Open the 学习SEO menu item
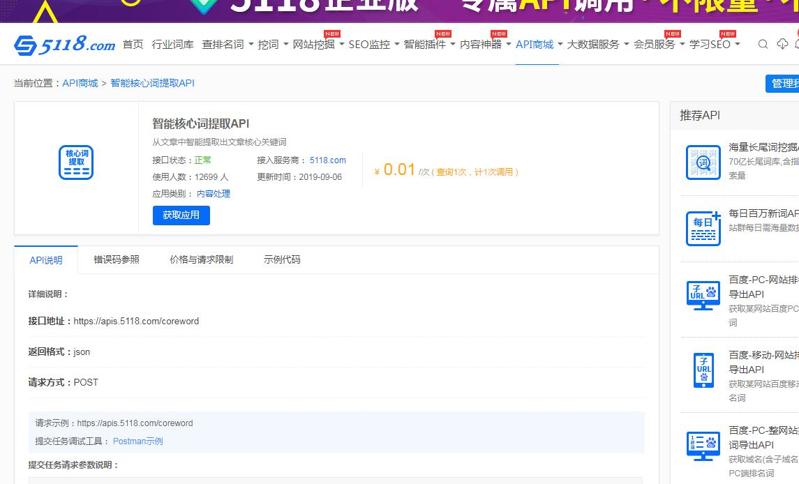 [x=709, y=44]
